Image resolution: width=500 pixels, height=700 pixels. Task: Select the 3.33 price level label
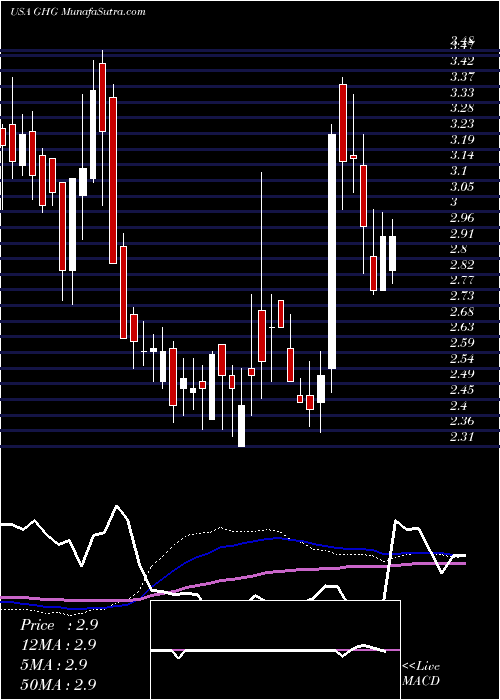[x=462, y=92]
